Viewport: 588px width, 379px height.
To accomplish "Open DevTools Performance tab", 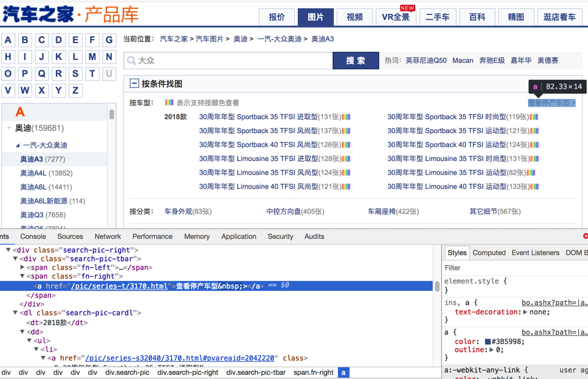I will click(x=152, y=237).
